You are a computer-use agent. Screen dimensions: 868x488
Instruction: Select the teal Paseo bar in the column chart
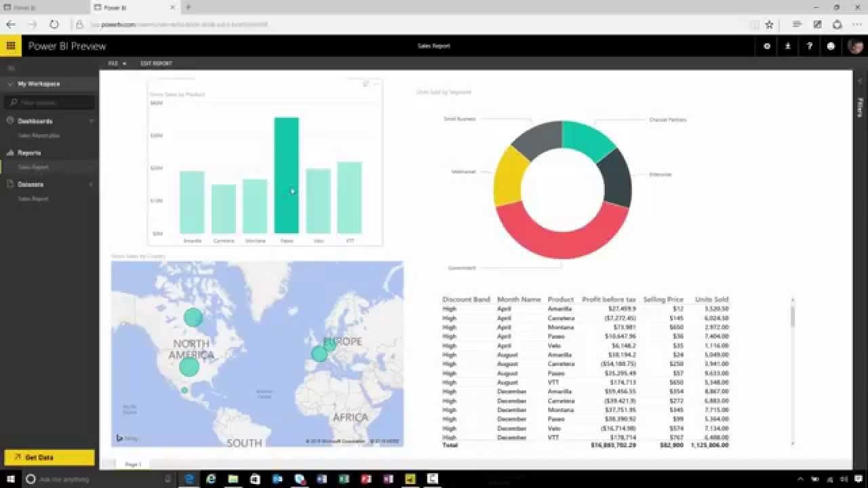[287, 176]
